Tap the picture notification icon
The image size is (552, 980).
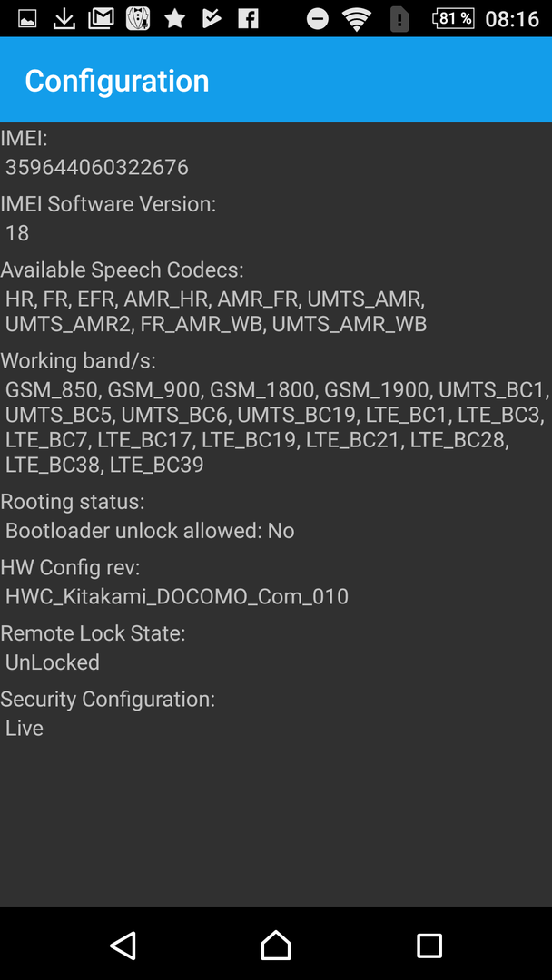click(27, 19)
